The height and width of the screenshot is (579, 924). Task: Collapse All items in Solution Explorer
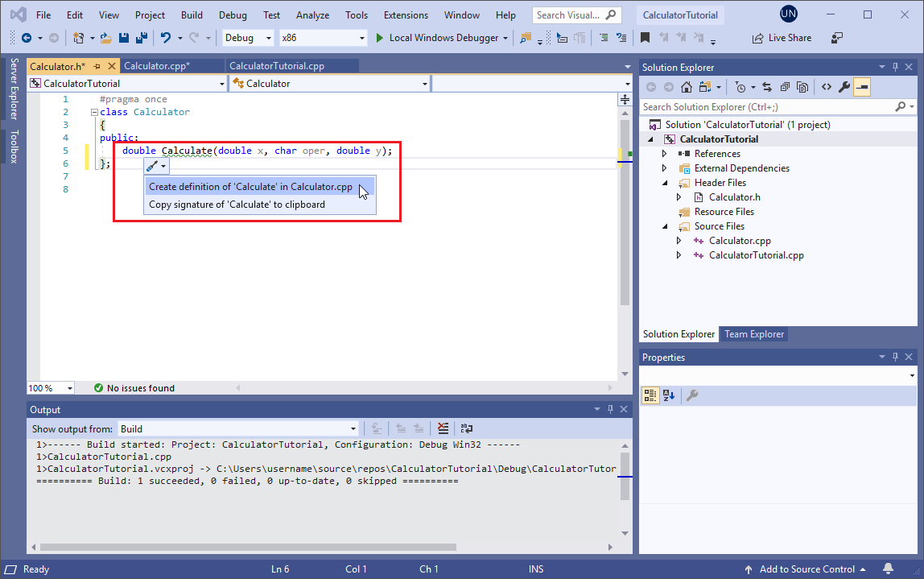coord(785,87)
